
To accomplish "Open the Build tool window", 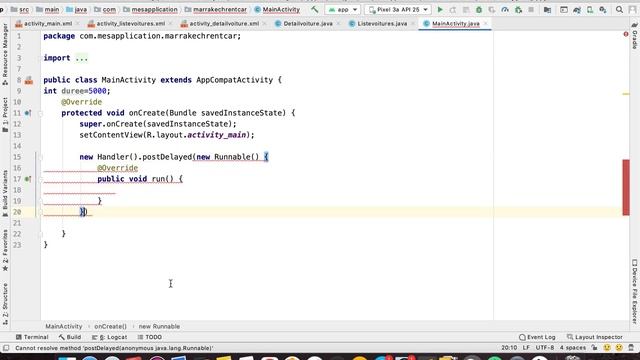I will [x=70, y=337].
